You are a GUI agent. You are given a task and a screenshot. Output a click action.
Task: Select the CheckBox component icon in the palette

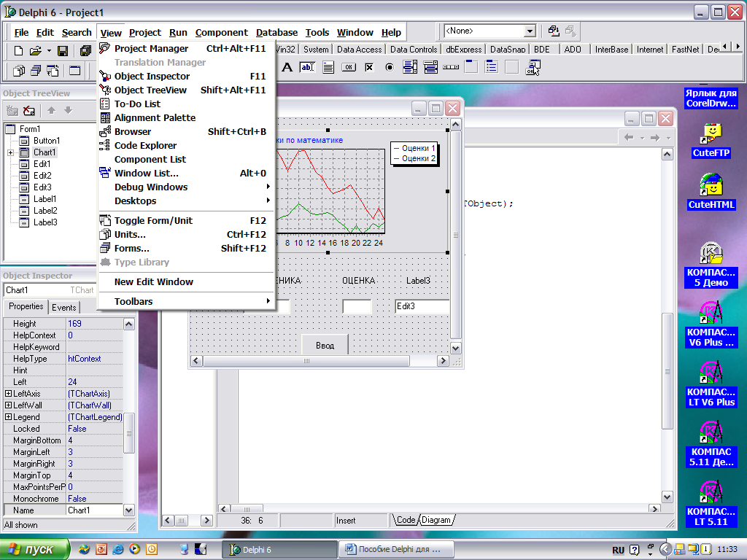(x=369, y=67)
